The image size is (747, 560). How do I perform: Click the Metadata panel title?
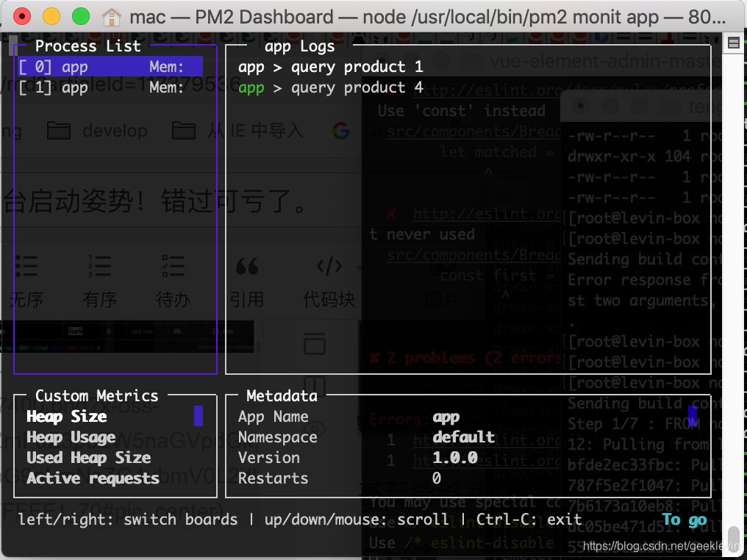282,395
